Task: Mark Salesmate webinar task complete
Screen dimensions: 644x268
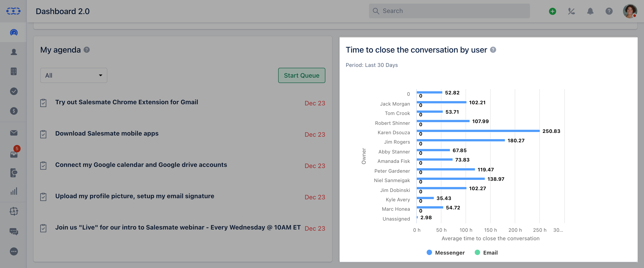Action: pyautogui.click(x=43, y=228)
